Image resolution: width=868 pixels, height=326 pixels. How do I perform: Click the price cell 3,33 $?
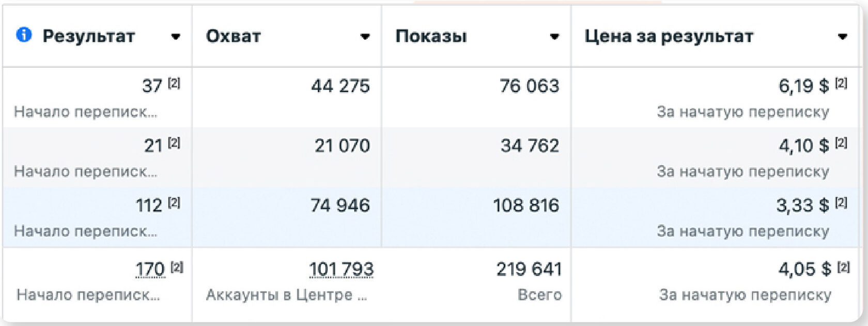coord(802,205)
